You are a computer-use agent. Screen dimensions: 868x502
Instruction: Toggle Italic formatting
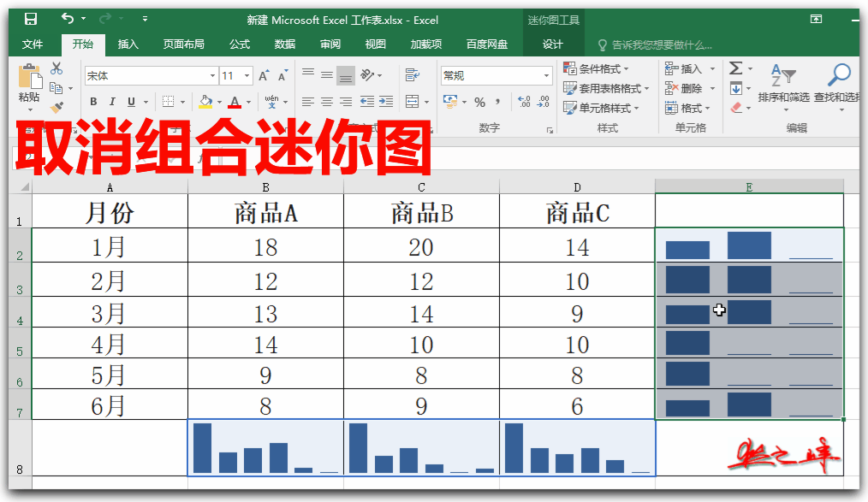coord(112,102)
